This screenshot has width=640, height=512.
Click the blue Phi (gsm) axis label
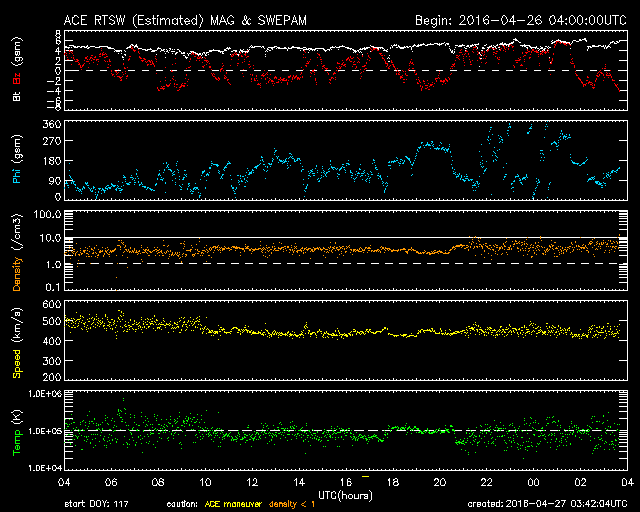(x=16, y=159)
